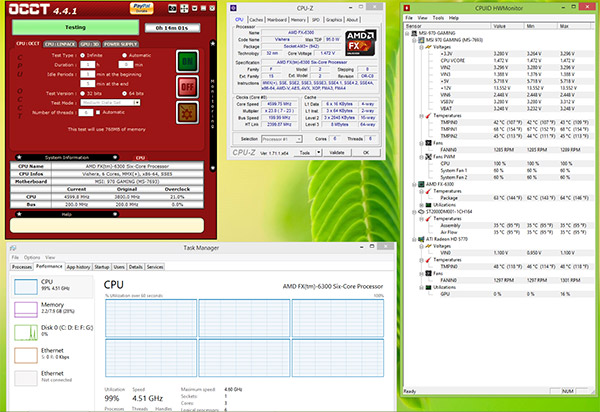Select the Ethernet Not connected thumbnail
600x412 pixels.
pos(26,378)
